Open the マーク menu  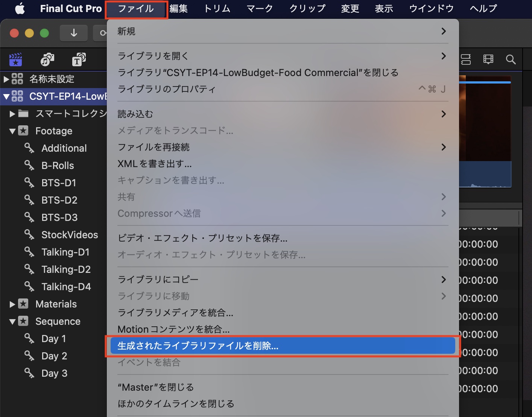(260, 8)
